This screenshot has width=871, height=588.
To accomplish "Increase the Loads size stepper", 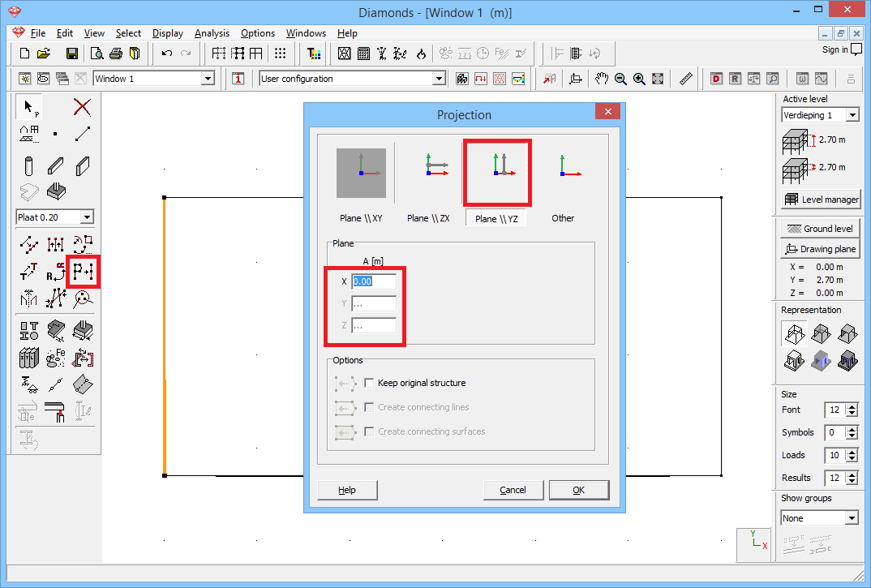I will click(x=852, y=452).
